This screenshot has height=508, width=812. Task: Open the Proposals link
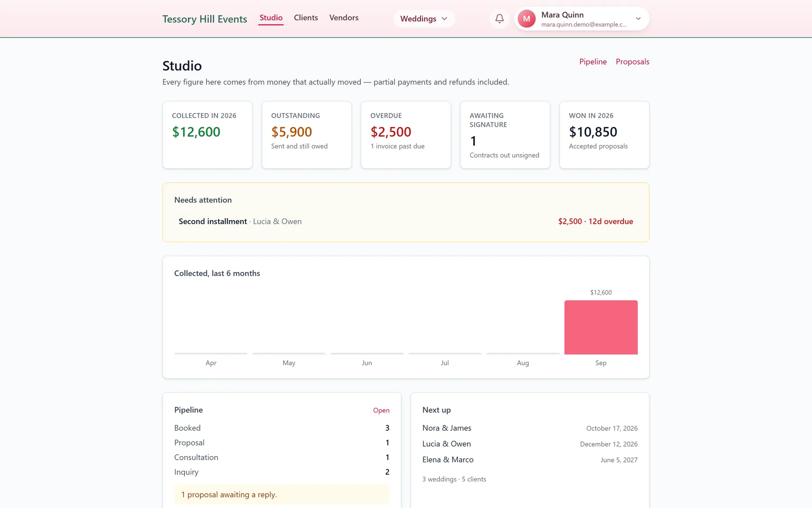click(x=632, y=61)
